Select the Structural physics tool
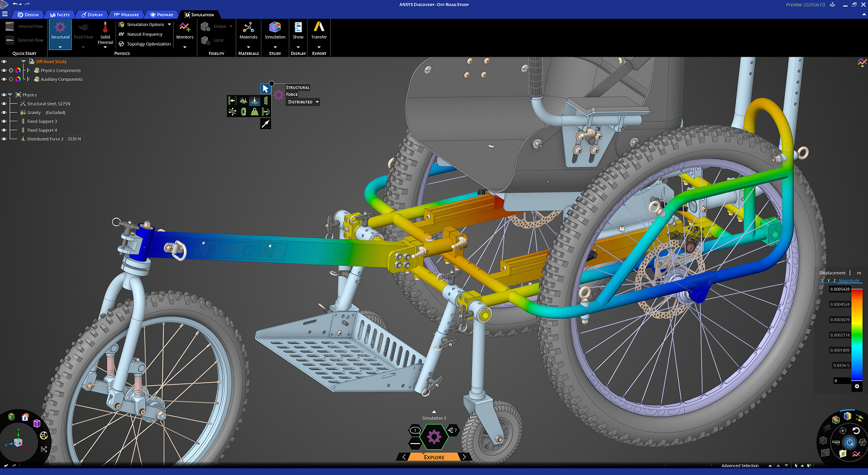The width and height of the screenshot is (868, 475). [60, 30]
